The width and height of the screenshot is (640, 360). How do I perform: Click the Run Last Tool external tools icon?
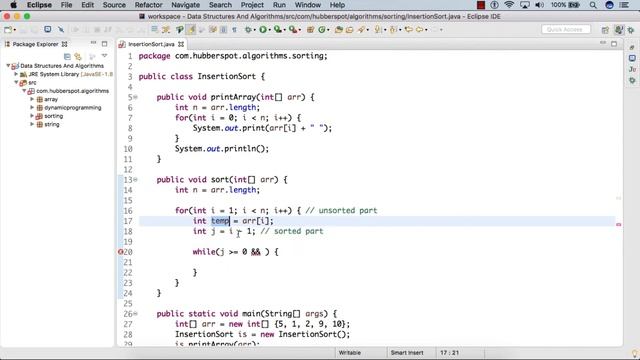click(293, 29)
